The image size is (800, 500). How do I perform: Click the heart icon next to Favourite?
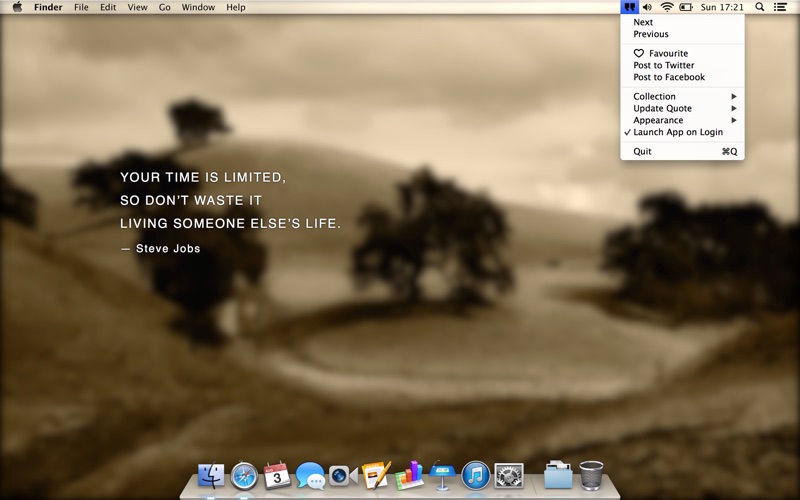639,53
